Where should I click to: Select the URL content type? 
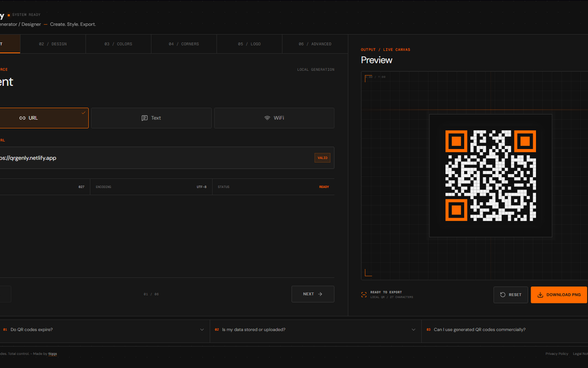(43, 118)
